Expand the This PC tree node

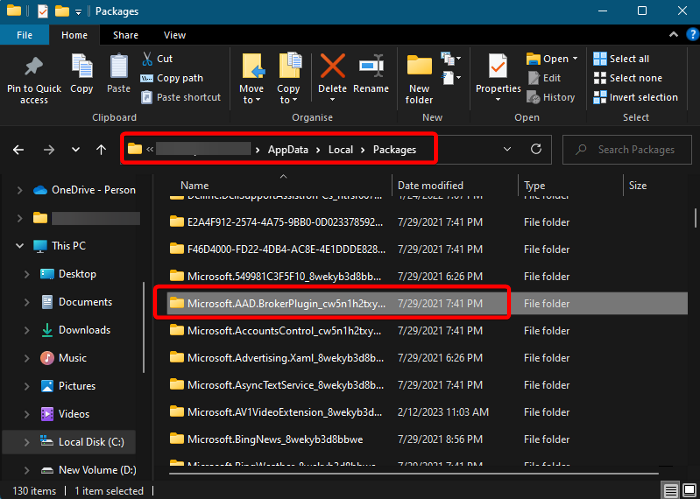[x=18, y=245]
